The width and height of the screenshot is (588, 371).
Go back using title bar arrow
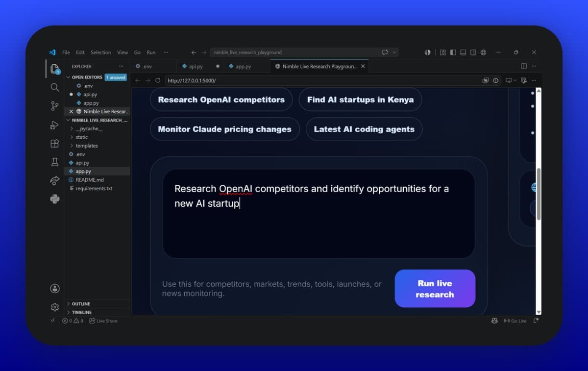[194, 52]
